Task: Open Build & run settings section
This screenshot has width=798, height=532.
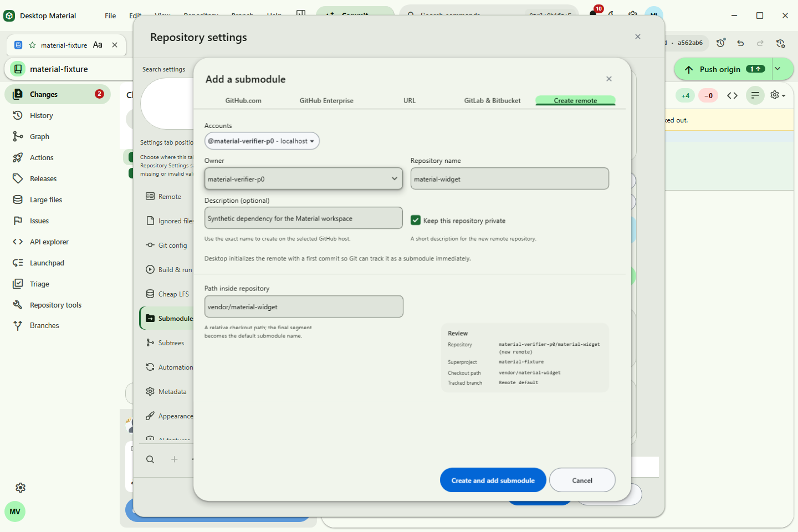Action: 166,270
